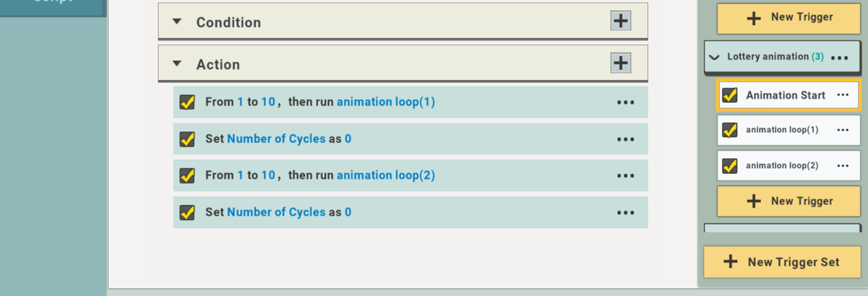Viewport: 868px width, 296px height.
Task: Open three-dot menu for Animation Start trigger
Action: point(843,95)
